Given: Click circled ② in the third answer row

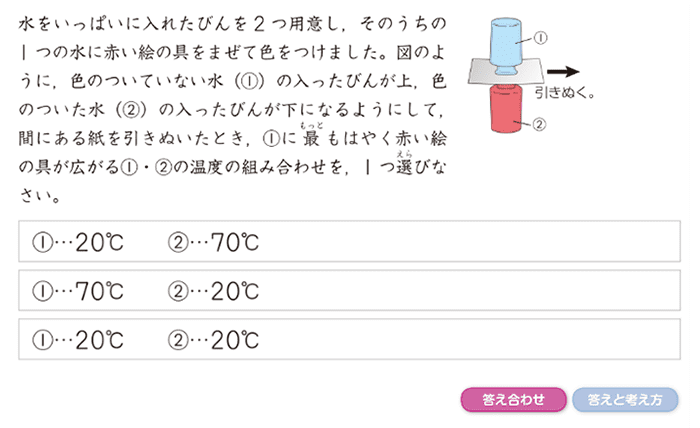Looking at the screenshot, I should point(178,341).
